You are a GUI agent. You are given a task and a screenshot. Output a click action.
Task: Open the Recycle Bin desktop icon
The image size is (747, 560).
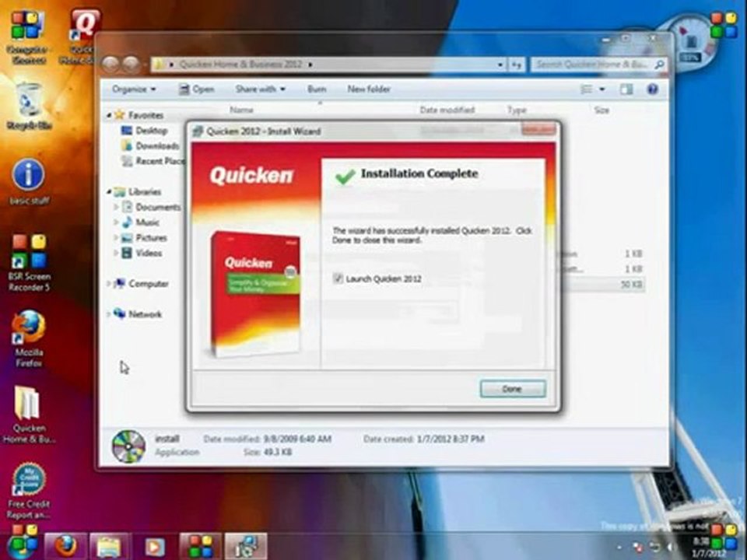pos(29,107)
